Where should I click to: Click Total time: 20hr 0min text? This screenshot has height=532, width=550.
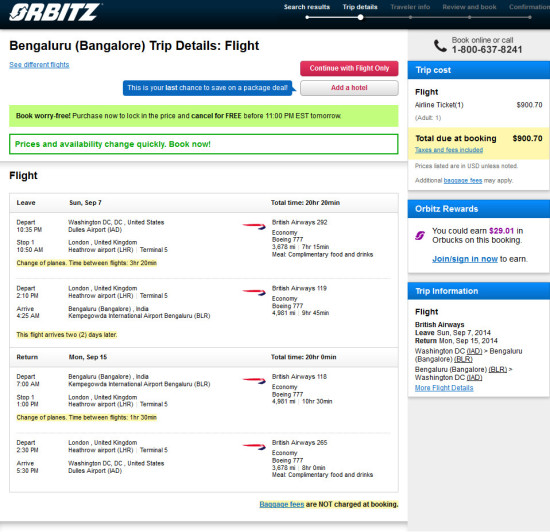(x=303, y=357)
